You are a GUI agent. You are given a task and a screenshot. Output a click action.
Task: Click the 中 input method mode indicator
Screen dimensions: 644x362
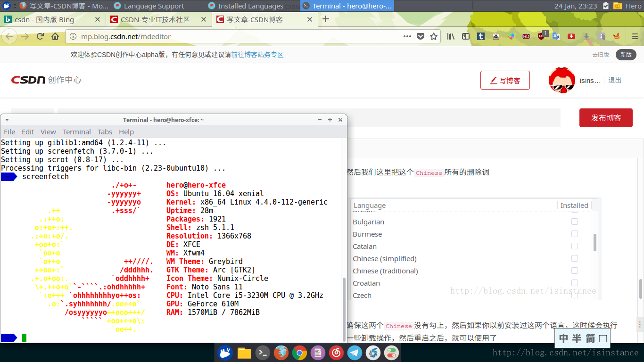click(564, 338)
